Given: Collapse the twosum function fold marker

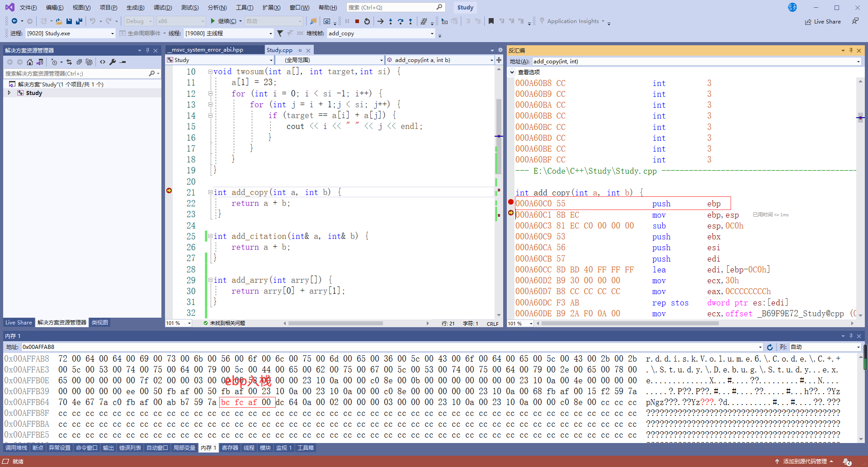Looking at the screenshot, I should (210, 71).
